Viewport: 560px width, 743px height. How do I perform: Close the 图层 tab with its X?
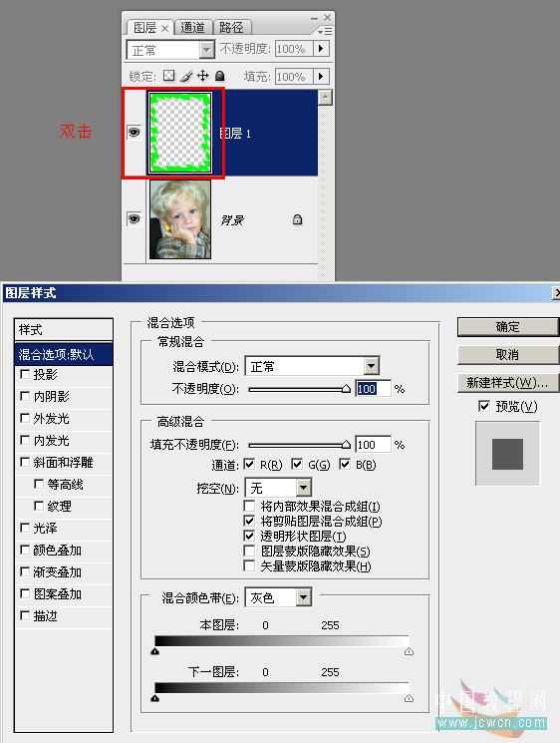click(164, 29)
